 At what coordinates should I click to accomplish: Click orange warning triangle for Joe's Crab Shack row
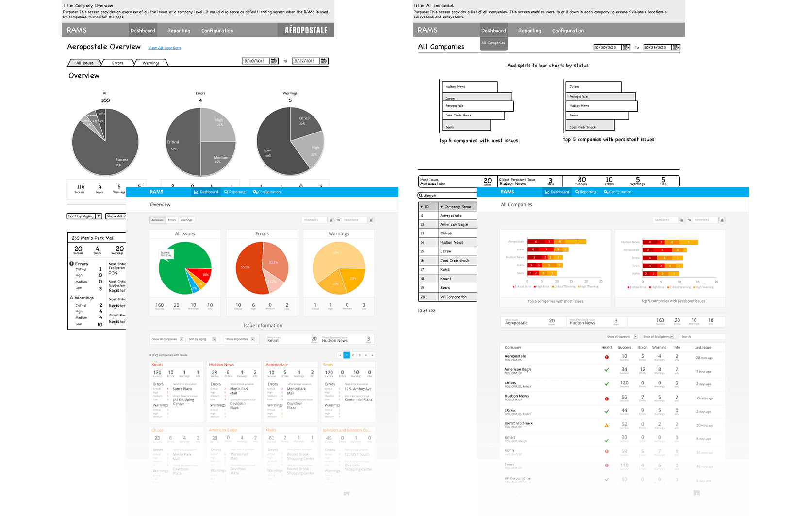[607, 426]
